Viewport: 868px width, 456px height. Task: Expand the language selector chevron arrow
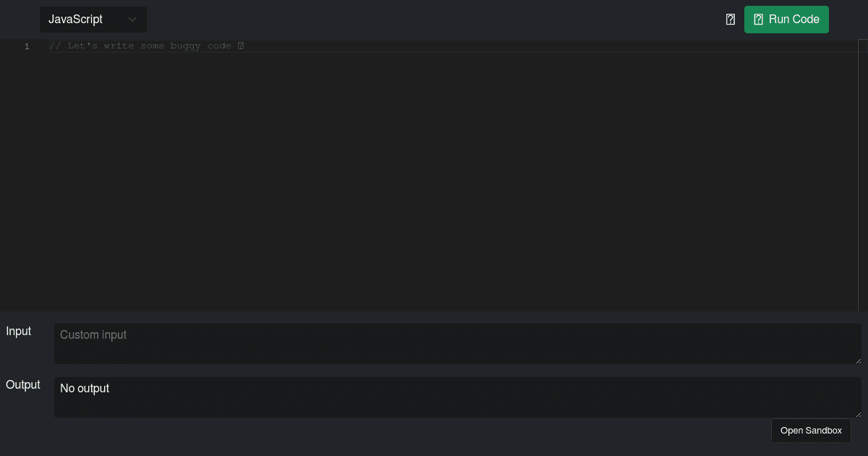132,20
